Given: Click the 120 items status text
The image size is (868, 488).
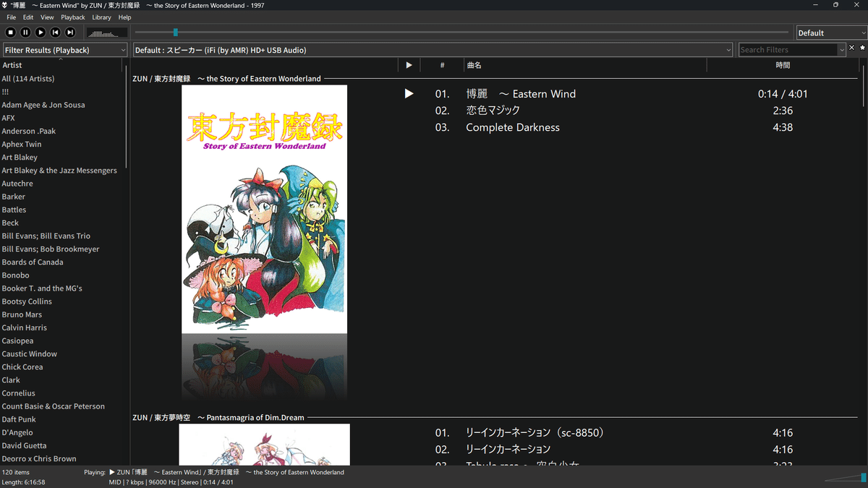Looking at the screenshot, I should click(16, 472).
